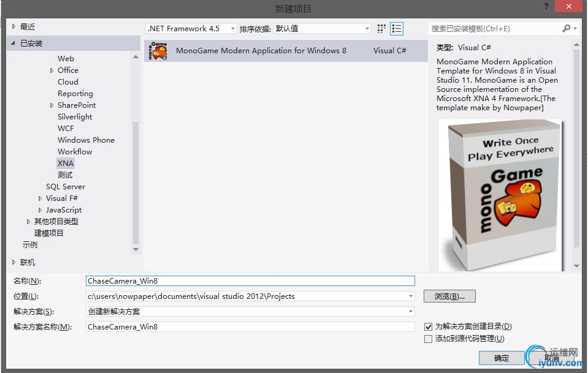Click tree scrollbar down arrow
Screen dimensions: 588x373
pos(136,249)
